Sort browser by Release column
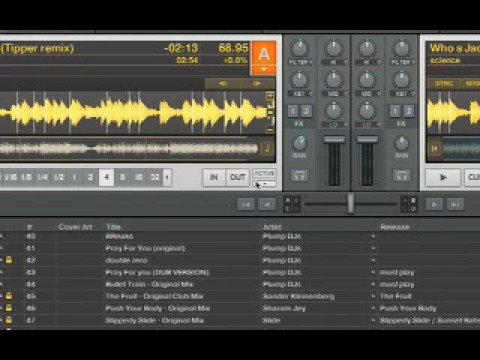Screen dimensions: 480x360 (x=395, y=227)
